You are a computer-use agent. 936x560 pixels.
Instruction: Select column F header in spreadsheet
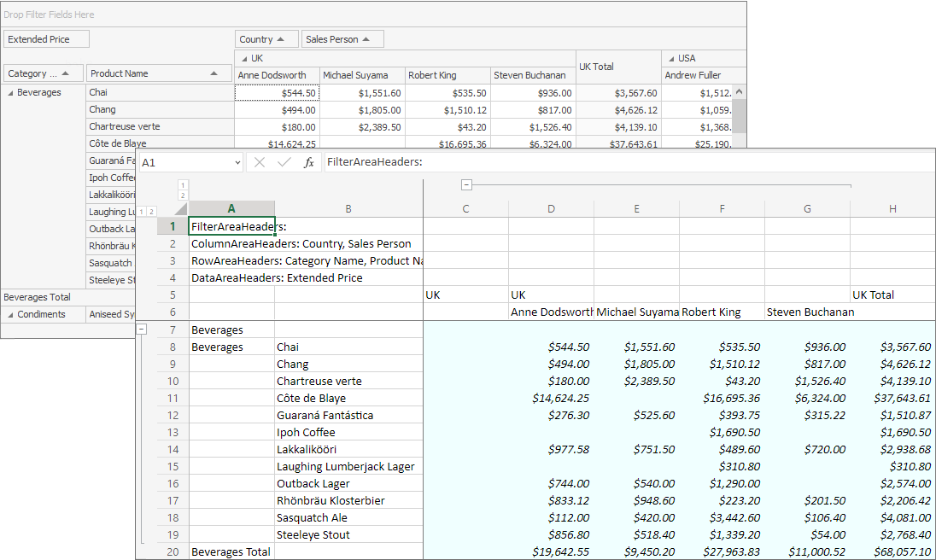[x=722, y=209]
